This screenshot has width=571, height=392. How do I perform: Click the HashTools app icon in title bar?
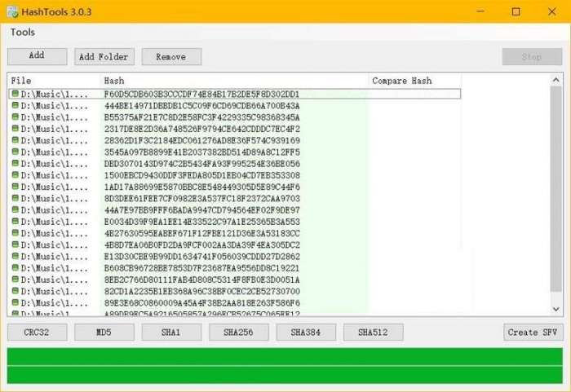click(13, 11)
